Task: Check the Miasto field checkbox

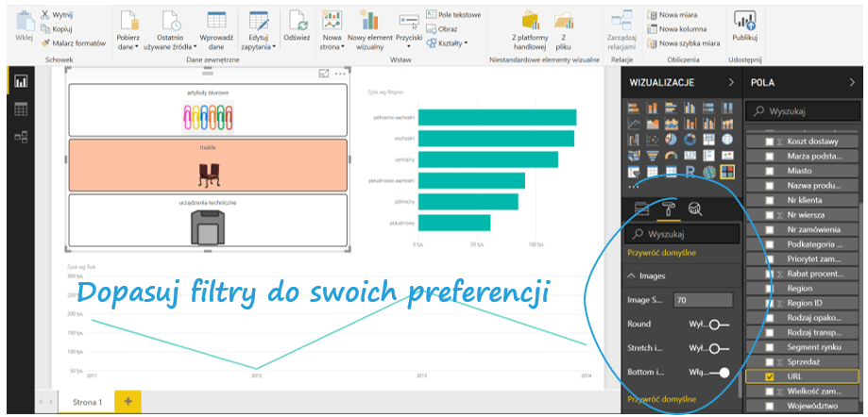Action: (770, 171)
